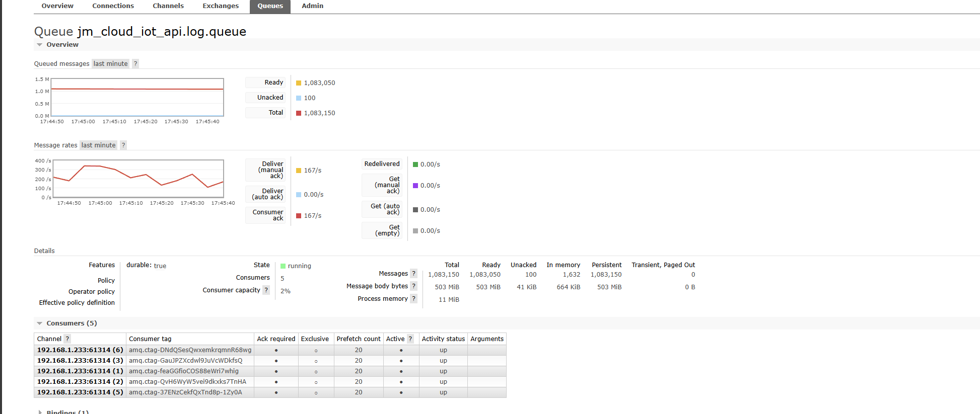This screenshot has width=980, height=414.
Task: Expand the Bindings section
Action: pyautogui.click(x=67, y=412)
